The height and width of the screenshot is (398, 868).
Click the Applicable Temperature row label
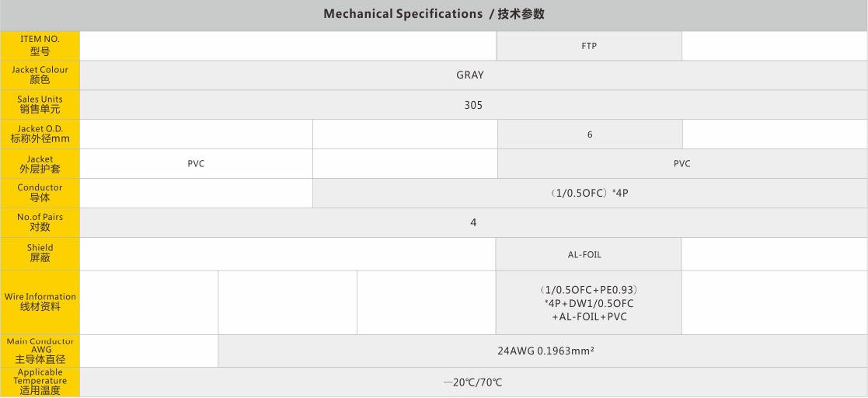40,382
